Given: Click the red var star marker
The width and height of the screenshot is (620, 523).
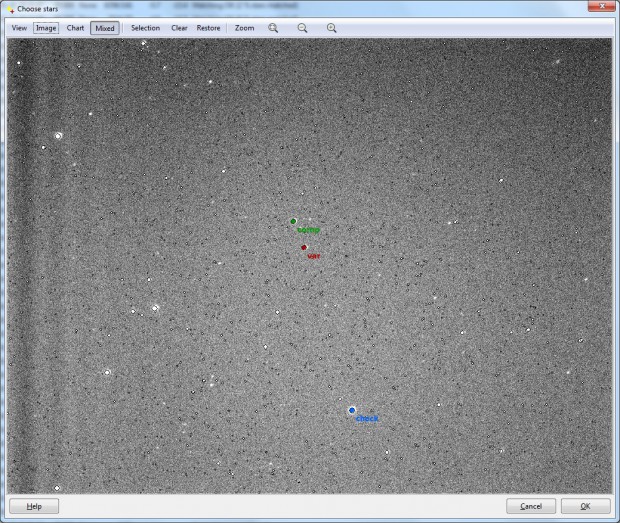Looking at the screenshot, I should 304,247.
